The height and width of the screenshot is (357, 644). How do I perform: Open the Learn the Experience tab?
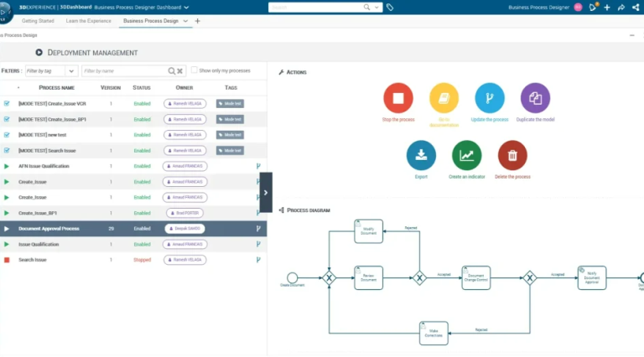pos(91,20)
